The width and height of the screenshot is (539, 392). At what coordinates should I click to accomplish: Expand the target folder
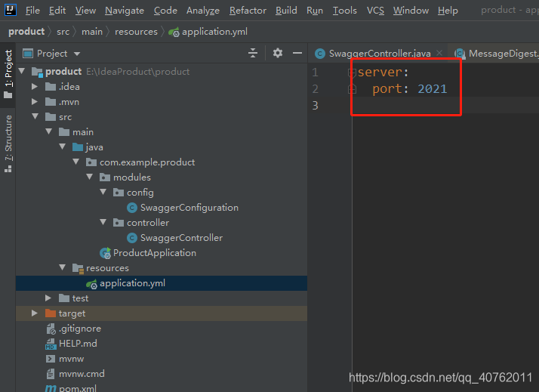click(35, 313)
